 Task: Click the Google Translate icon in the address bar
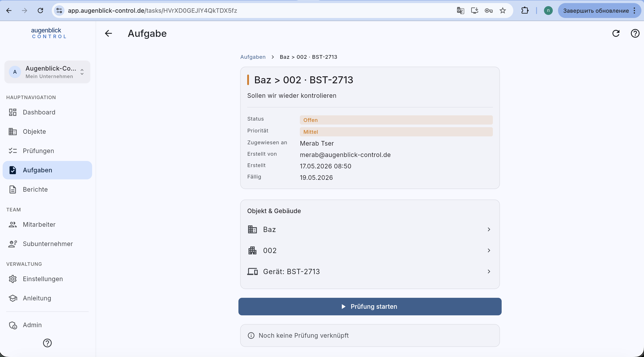tap(460, 11)
